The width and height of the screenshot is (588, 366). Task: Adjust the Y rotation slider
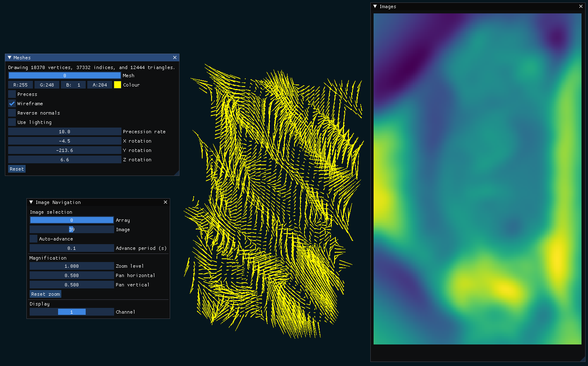point(64,150)
